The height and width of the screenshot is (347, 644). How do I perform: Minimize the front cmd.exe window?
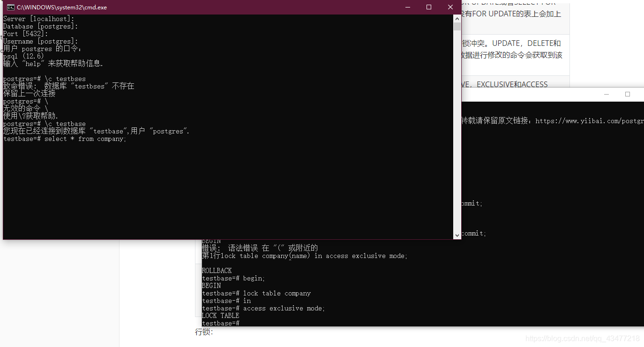click(x=407, y=7)
